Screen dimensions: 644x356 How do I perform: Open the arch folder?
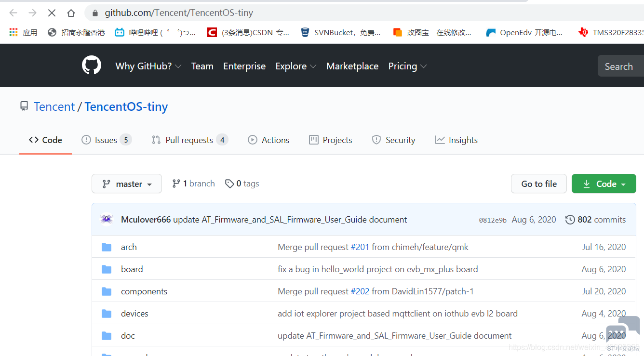coord(129,247)
